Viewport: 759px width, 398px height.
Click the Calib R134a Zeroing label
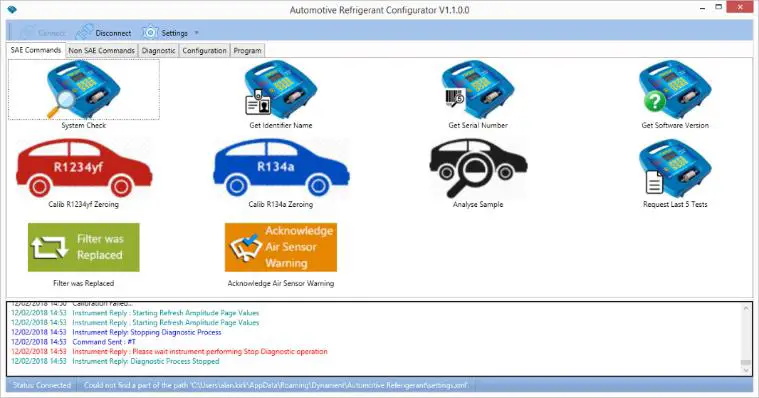coord(281,204)
